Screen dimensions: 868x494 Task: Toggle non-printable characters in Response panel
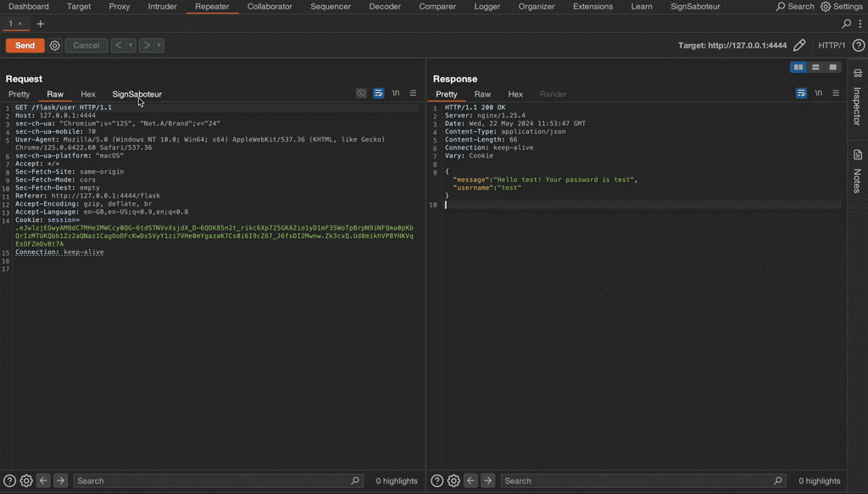(x=819, y=93)
